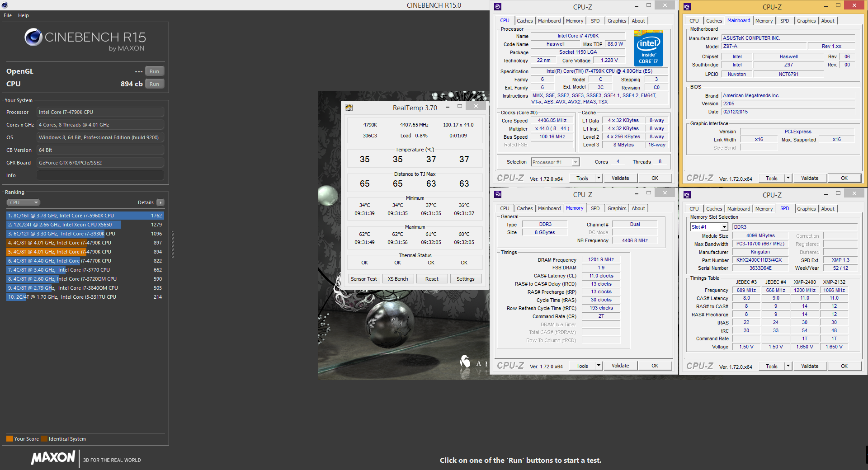Run the CPU benchmark
The height and width of the screenshot is (470, 868).
[154, 84]
